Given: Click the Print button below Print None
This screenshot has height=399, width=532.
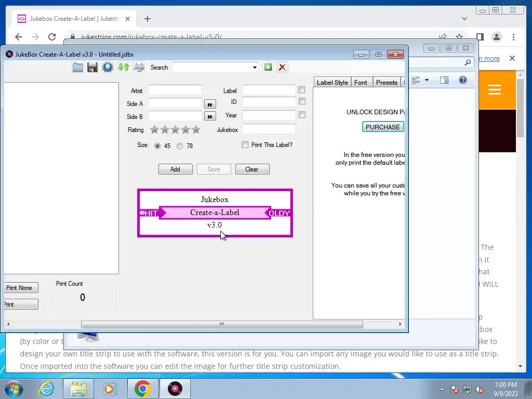Looking at the screenshot, I should [21, 304].
